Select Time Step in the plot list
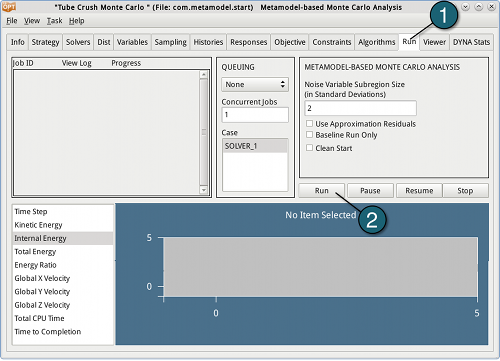Screen dimensions: 500x361 tap(63, 212)
